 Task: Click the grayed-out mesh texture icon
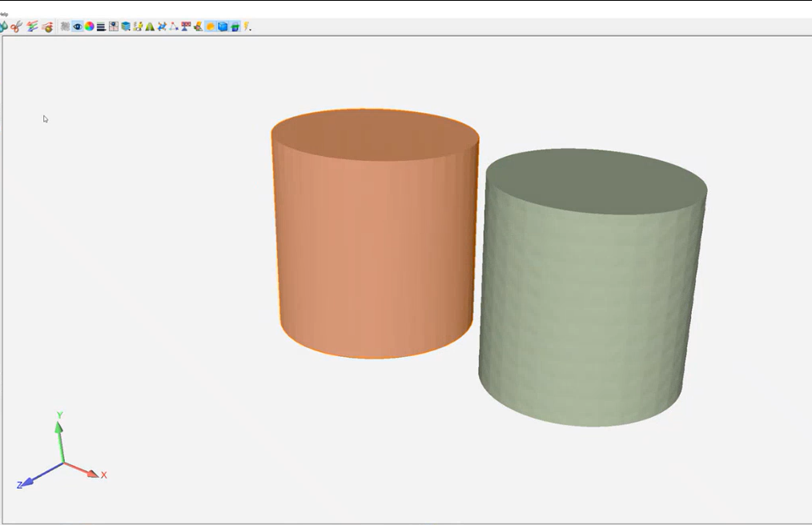(65, 26)
